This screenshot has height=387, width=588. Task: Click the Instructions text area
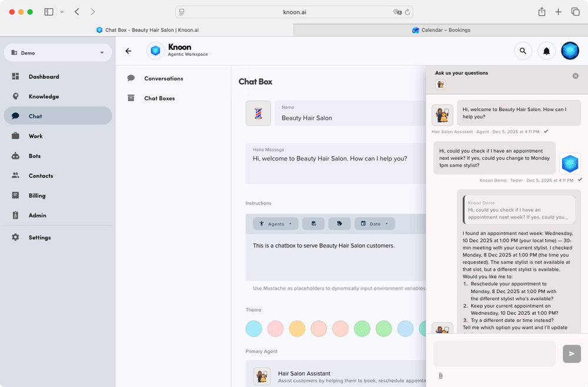(x=336, y=257)
